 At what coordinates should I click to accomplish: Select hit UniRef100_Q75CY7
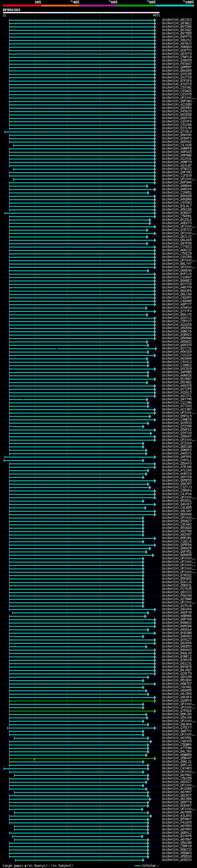tap(177, 728)
